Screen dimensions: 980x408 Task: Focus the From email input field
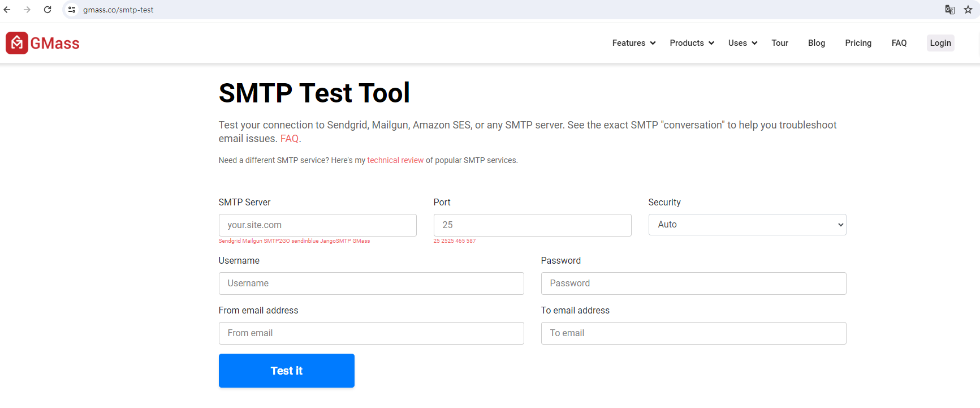[x=372, y=333]
